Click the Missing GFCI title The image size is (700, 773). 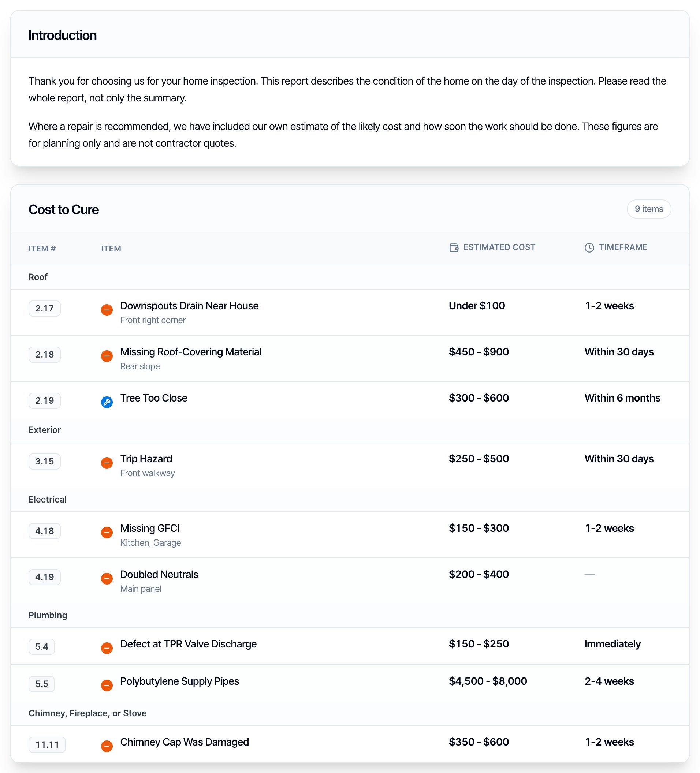click(x=150, y=528)
